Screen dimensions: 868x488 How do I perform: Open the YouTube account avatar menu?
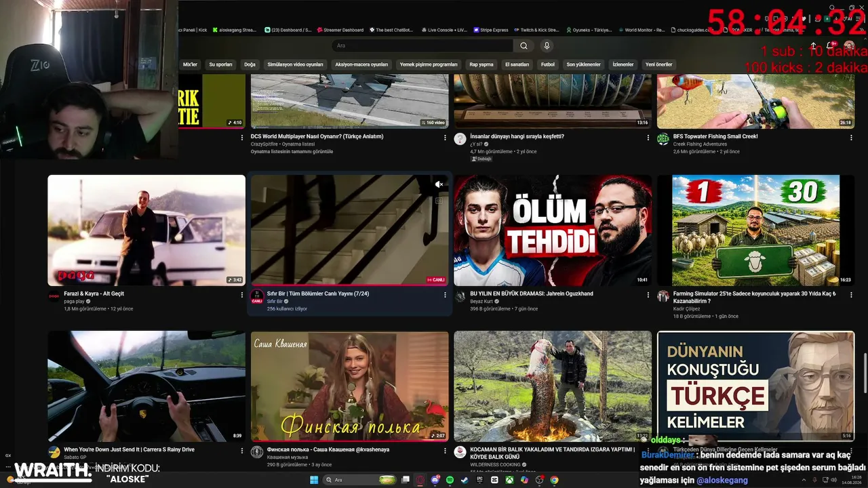(849, 46)
